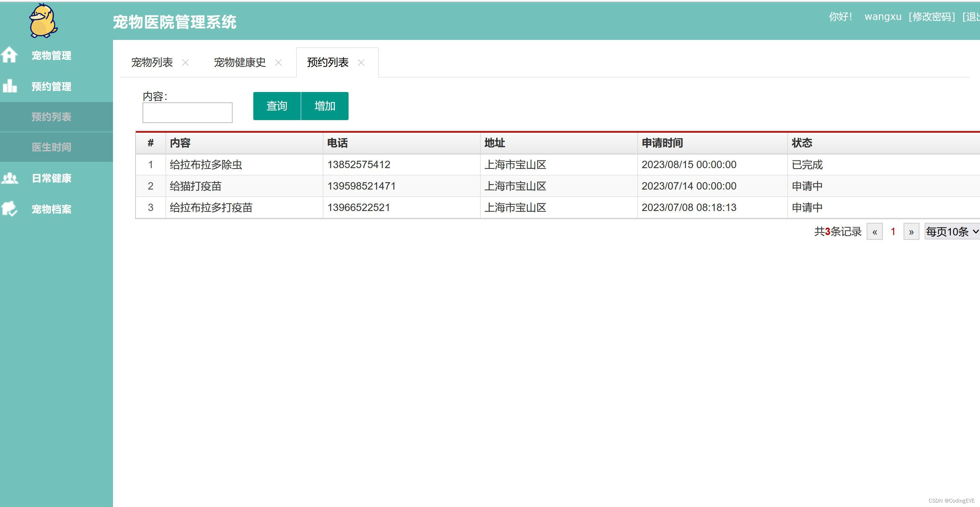Click the people icon beside 日常健康
Viewport: 980px width, 507px height.
[10, 178]
